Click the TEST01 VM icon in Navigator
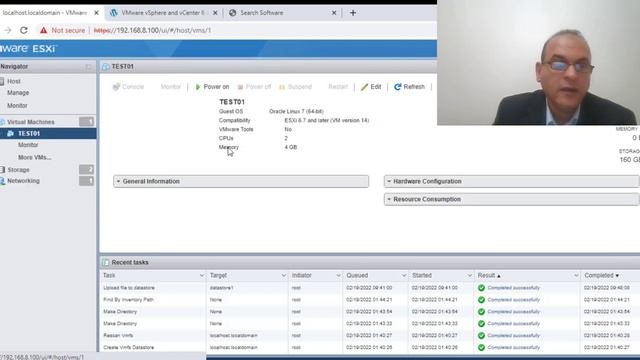Viewport: 640px width, 360px height. coord(11,133)
